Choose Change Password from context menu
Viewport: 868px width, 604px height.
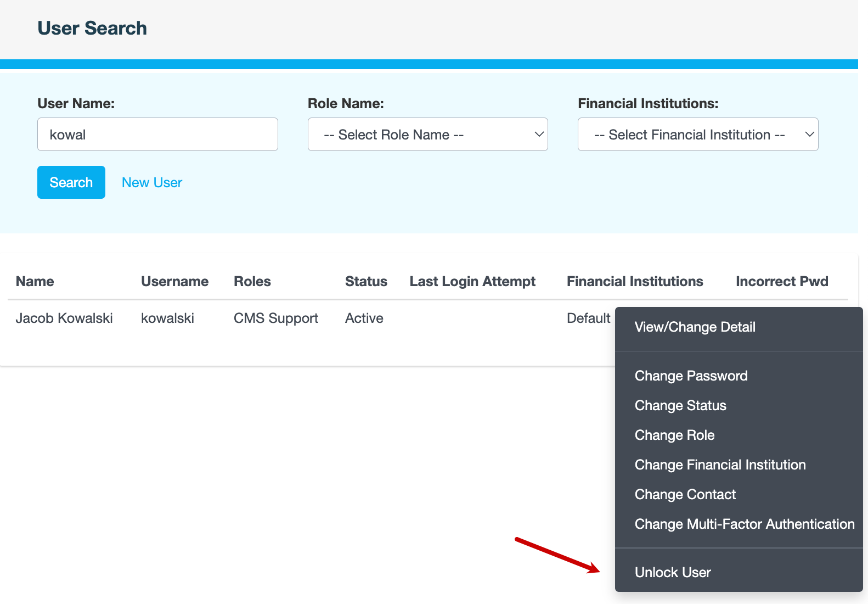pyautogui.click(x=691, y=376)
